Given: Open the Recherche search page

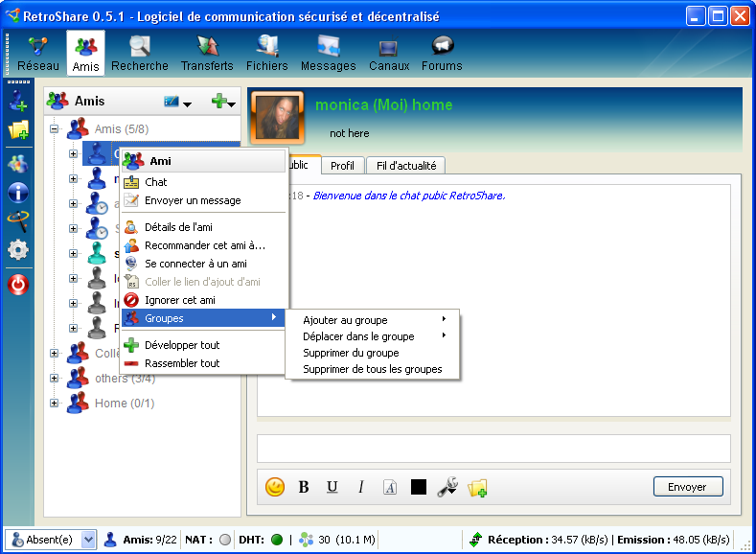Looking at the screenshot, I should 140,54.
